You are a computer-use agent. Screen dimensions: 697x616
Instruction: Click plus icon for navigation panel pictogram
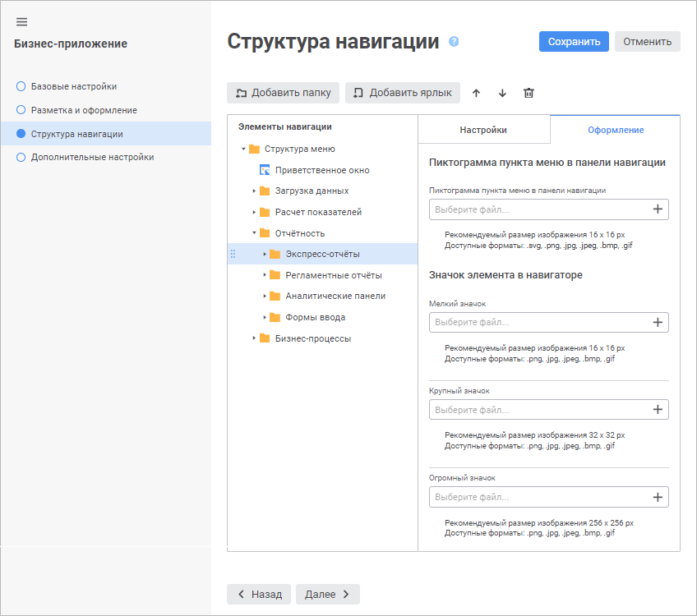(x=658, y=209)
